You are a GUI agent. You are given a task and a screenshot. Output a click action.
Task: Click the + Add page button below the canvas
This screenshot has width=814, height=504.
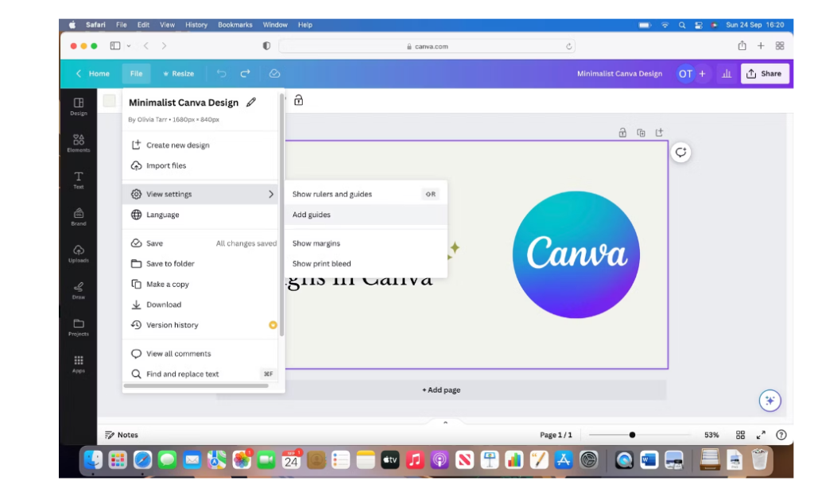click(x=441, y=390)
